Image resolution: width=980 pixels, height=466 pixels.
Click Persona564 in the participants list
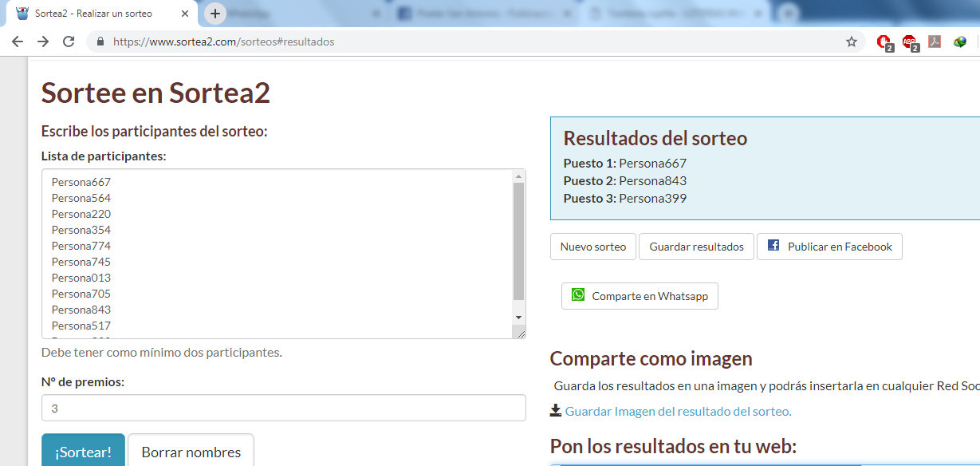tap(81, 198)
